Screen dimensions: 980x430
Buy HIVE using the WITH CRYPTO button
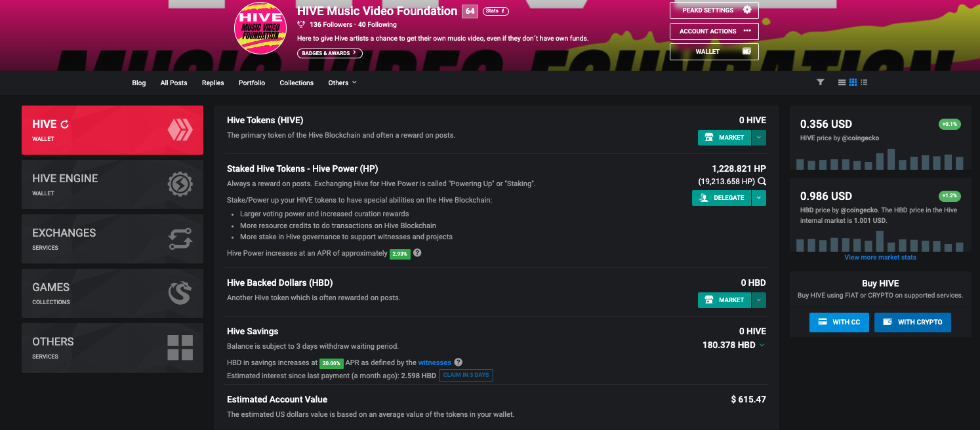pyautogui.click(x=912, y=322)
